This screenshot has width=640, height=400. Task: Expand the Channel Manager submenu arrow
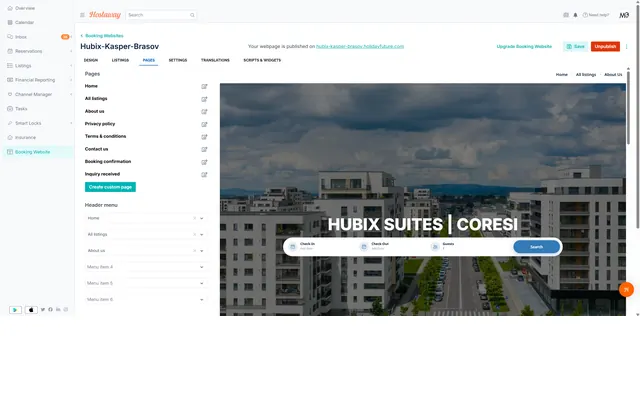click(x=71, y=94)
